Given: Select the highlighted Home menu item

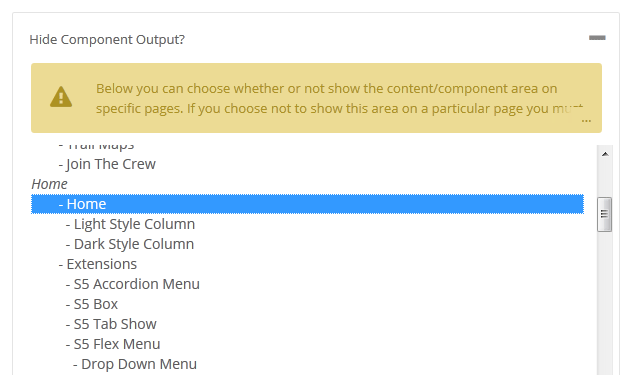Looking at the screenshot, I should click(x=307, y=204).
